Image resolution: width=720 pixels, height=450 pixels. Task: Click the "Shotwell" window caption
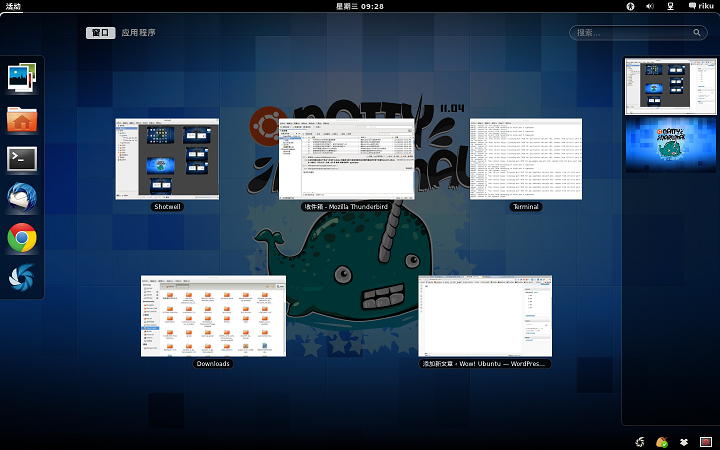click(167, 207)
